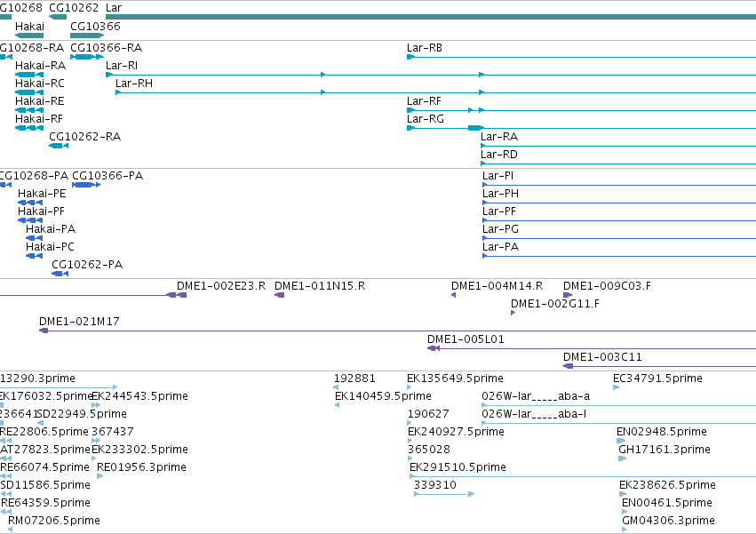Click BAC end DME1-009C03.F

[607, 286]
